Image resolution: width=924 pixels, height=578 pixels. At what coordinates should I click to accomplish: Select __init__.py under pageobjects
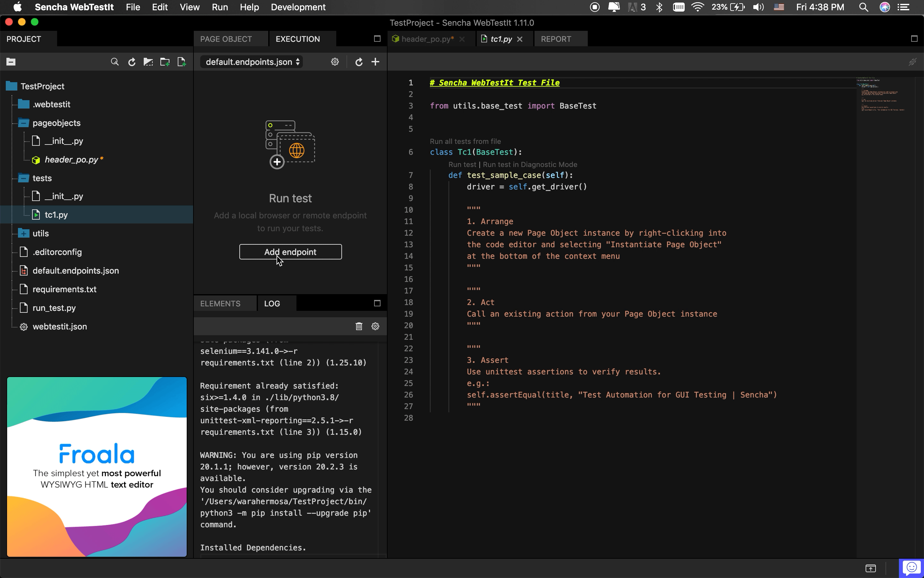pos(64,141)
